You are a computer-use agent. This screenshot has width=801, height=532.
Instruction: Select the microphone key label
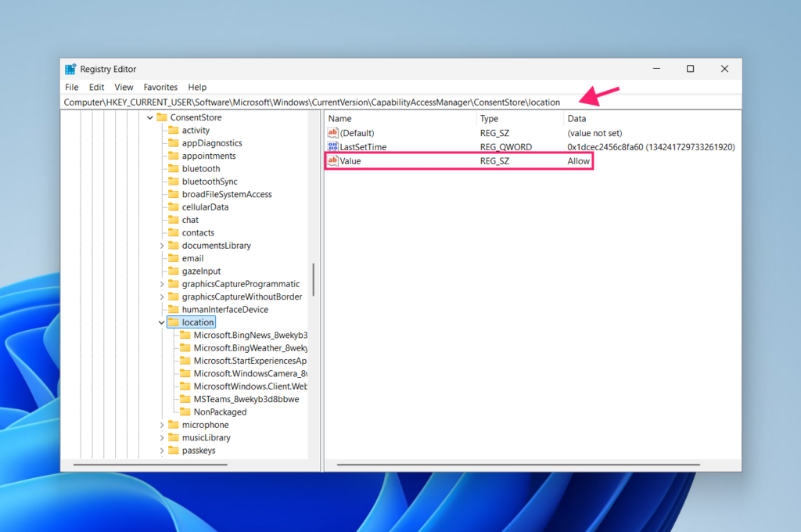(206, 425)
